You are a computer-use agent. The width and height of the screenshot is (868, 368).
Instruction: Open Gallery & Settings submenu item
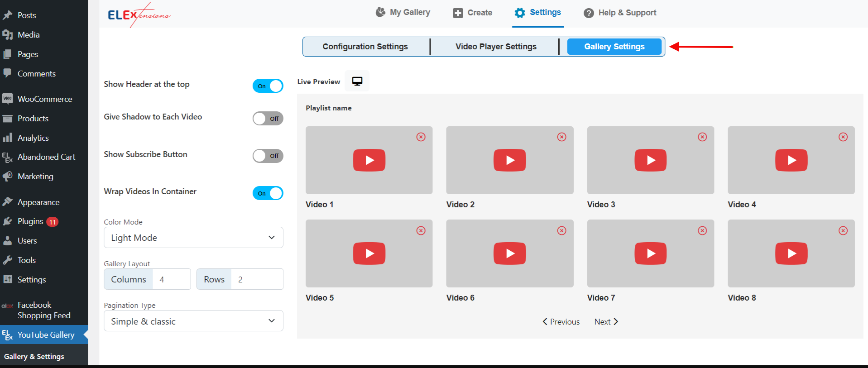click(34, 357)
